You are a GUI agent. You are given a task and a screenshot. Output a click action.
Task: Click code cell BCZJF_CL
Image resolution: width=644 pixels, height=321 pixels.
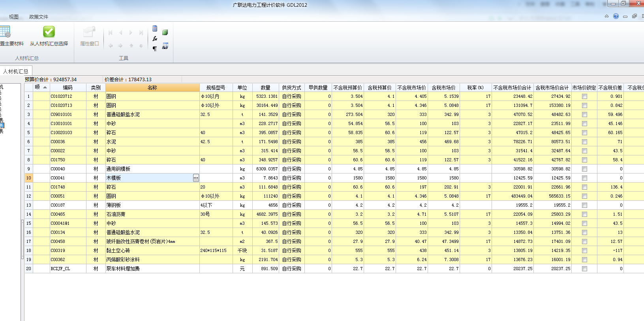click(68, 269)
